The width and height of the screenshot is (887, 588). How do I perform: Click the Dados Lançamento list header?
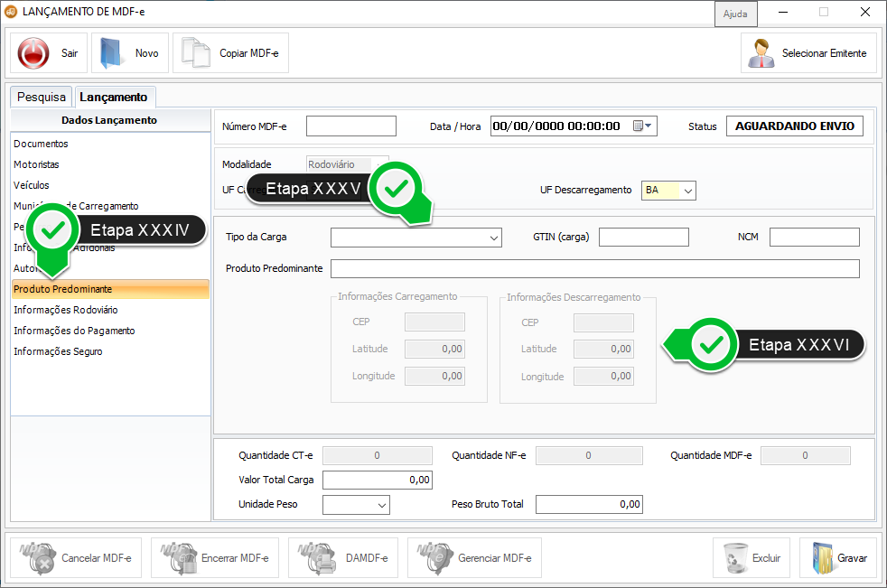[110, 120]
